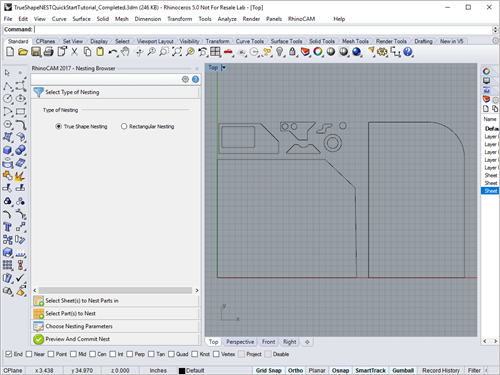Expand Select Sheet(s) to Nest Parts in
This screenshot has width=500, height=375.
pyautogui.click(x=116, y=301)
